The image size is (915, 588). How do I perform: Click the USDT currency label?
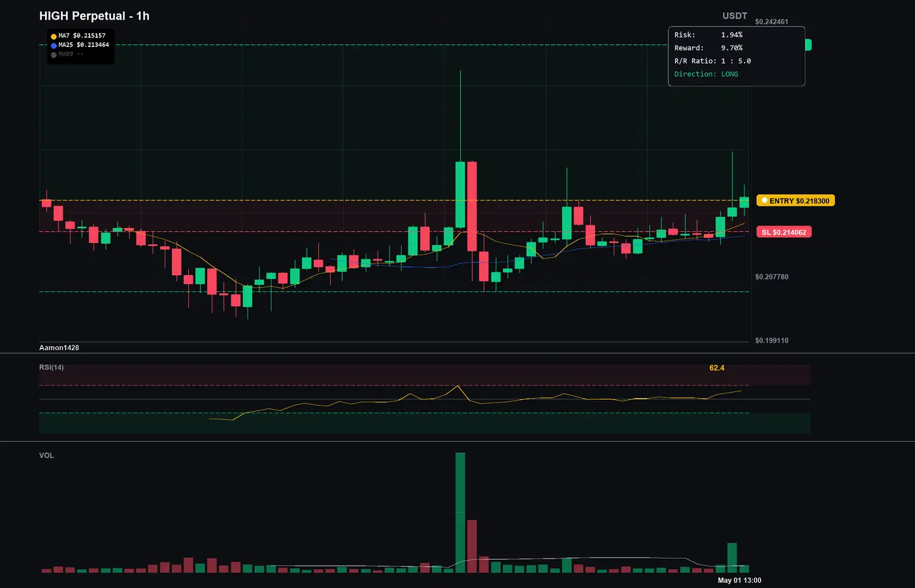coord(735,16)
